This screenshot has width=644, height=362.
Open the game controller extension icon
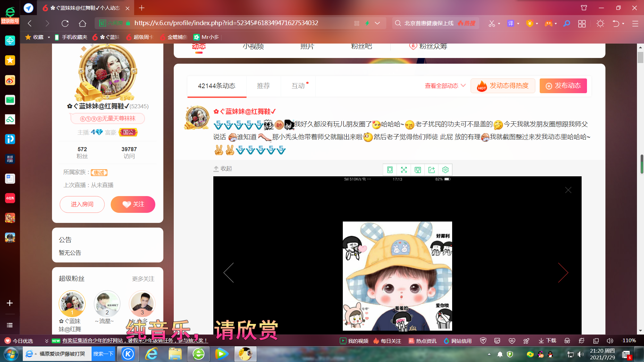[x=548, y=23]
